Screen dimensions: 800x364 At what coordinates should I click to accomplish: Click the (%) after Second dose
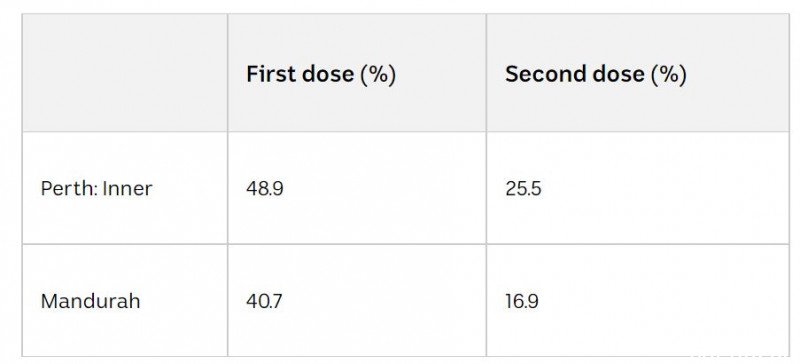tap(669, 75)
